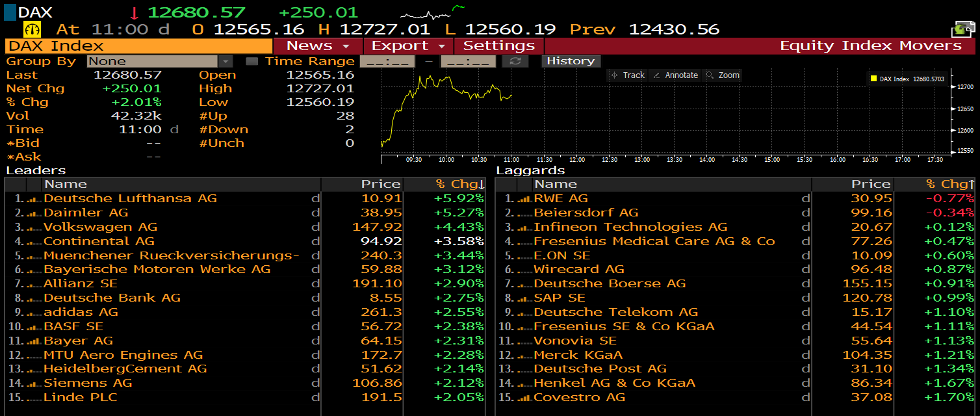Screen dimensions: 980x416
Task: Open the Export menu
Action: [409, 46]
